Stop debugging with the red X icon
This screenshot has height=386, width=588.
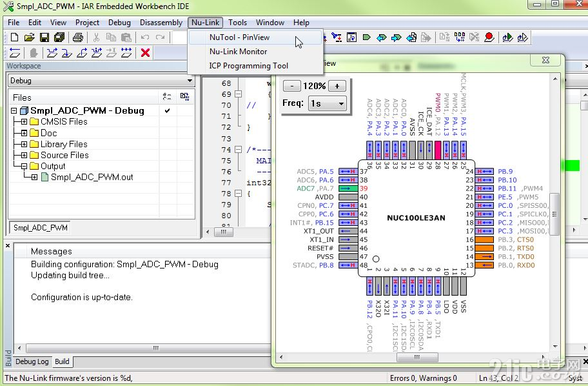point(146,52)
